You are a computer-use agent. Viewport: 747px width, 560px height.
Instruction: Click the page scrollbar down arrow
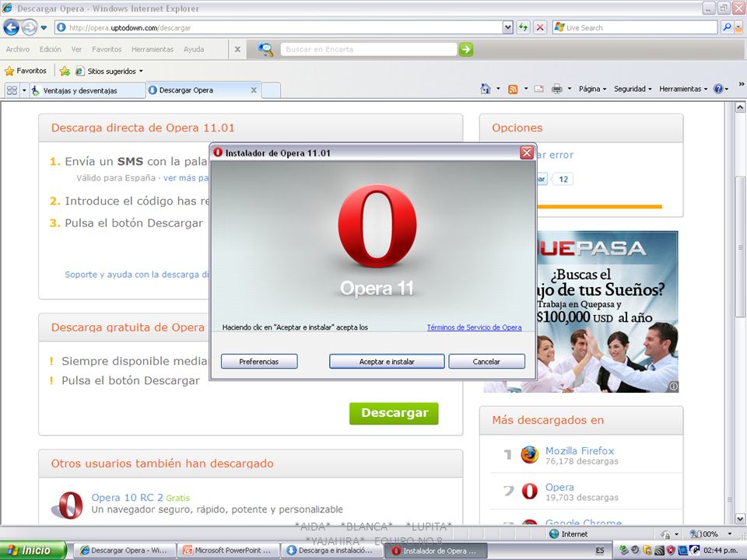[740, 519]
